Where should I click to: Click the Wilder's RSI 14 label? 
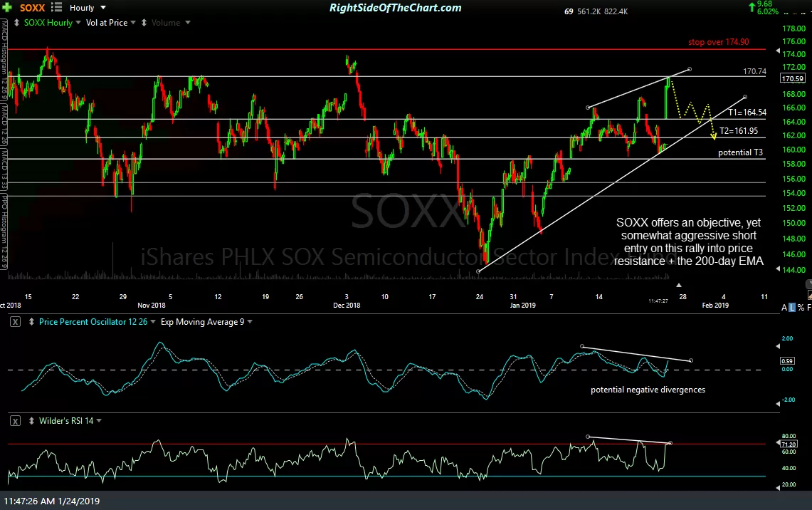click(x=66, y=421)
